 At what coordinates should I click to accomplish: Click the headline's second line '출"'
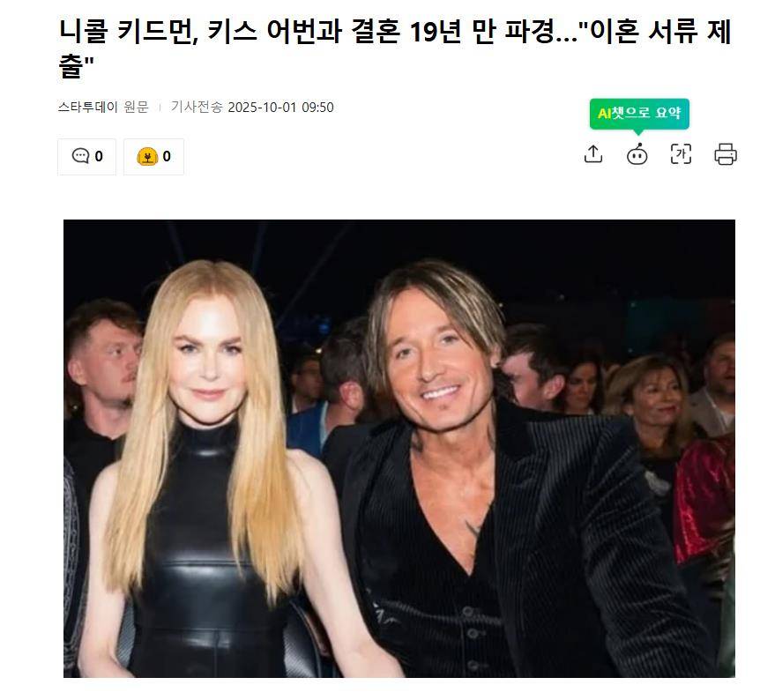[76, 67]
